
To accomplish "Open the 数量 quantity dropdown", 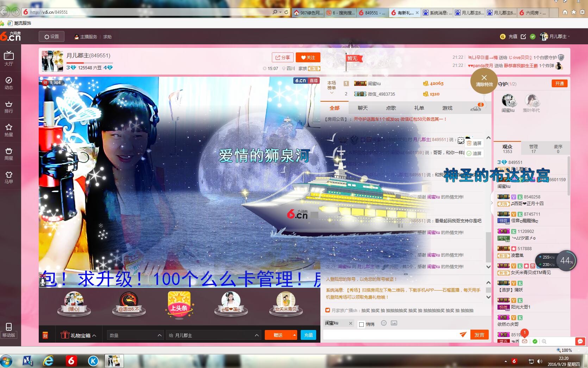I will coord(136,335).
